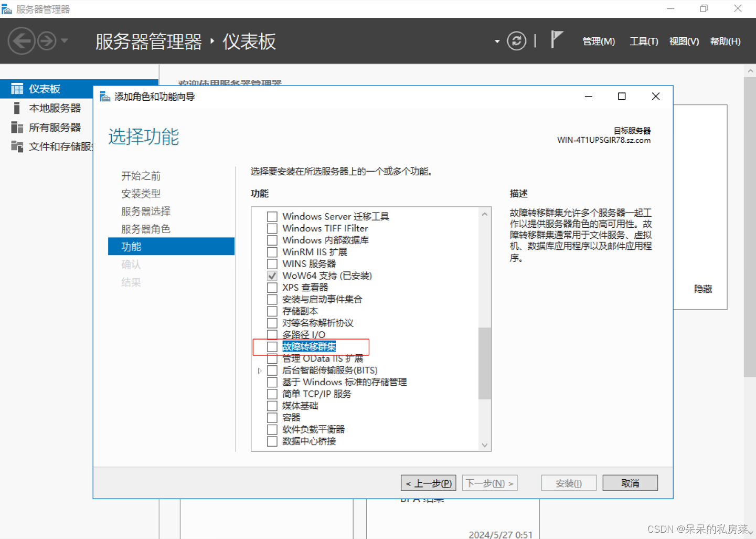Check 后台智能传输服务(BITS)

click(272, 370)
